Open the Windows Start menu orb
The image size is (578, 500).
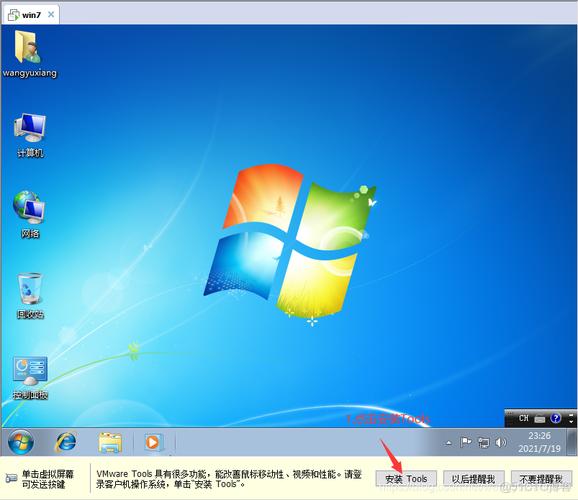tap(21, 442)
